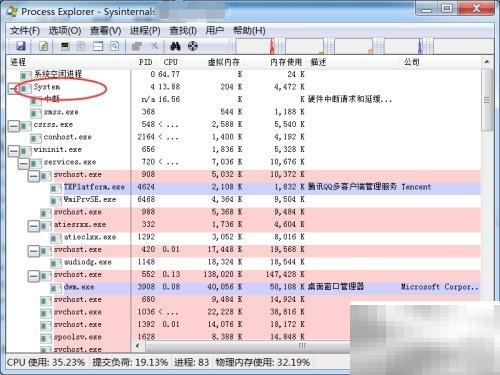Viewport: 500px width, 375px height.
Task: Toggle the Show Process Tree toolbar icon
Action: (81, 46)
